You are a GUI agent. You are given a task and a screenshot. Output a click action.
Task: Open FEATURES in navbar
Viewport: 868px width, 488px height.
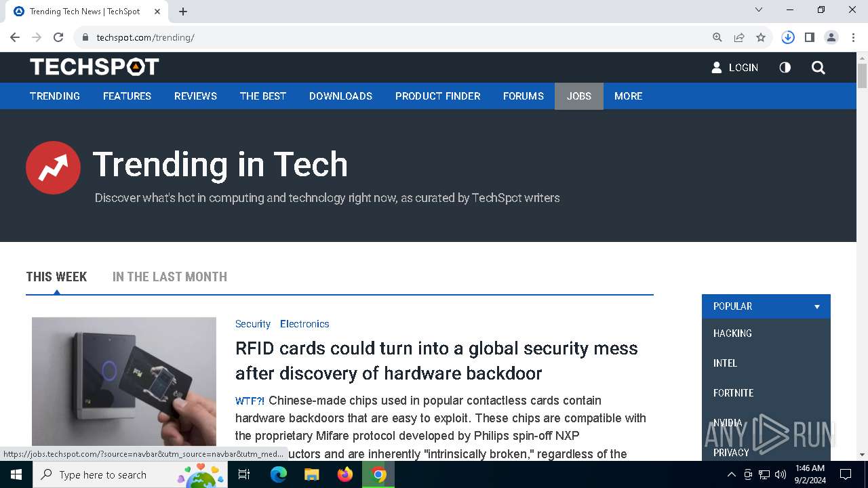pos(127,96)
